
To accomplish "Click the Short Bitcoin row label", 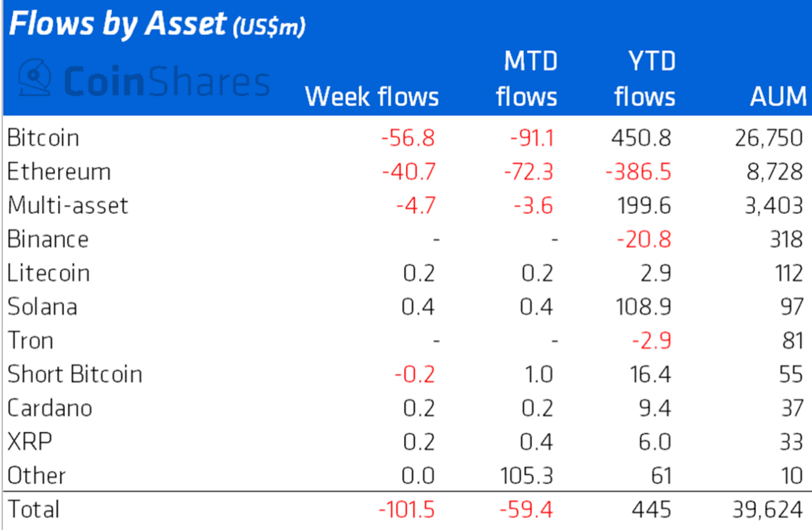I will [x=75, y=374].
